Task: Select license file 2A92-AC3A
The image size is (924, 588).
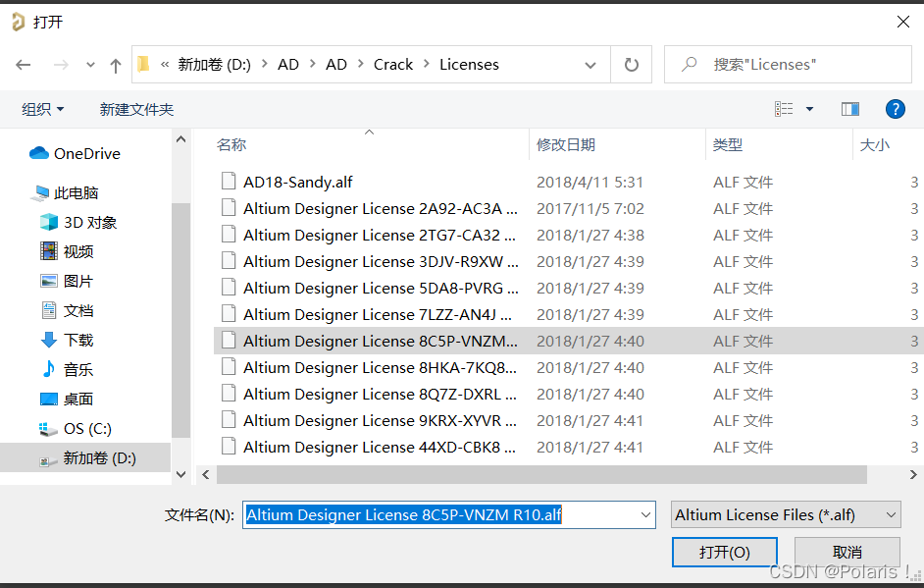Action: point(381,209)
